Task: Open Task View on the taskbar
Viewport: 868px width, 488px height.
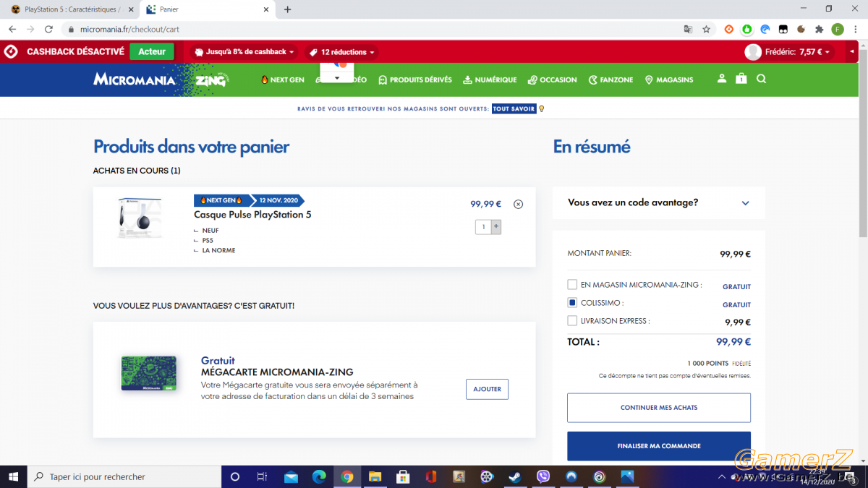Action: [263, 476]
